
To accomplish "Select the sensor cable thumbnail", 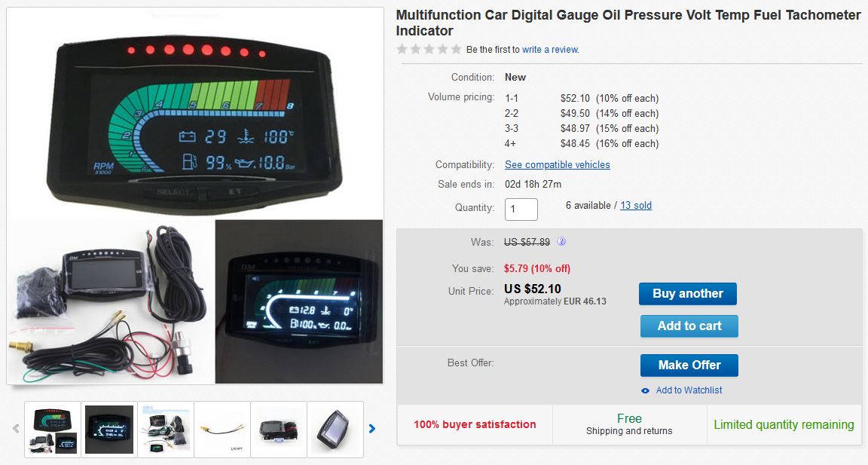I will pyautogui.click(x=222, y=430).
